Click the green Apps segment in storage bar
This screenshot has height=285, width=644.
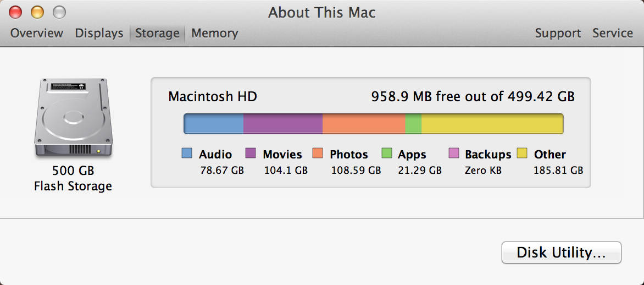(414, 124)
